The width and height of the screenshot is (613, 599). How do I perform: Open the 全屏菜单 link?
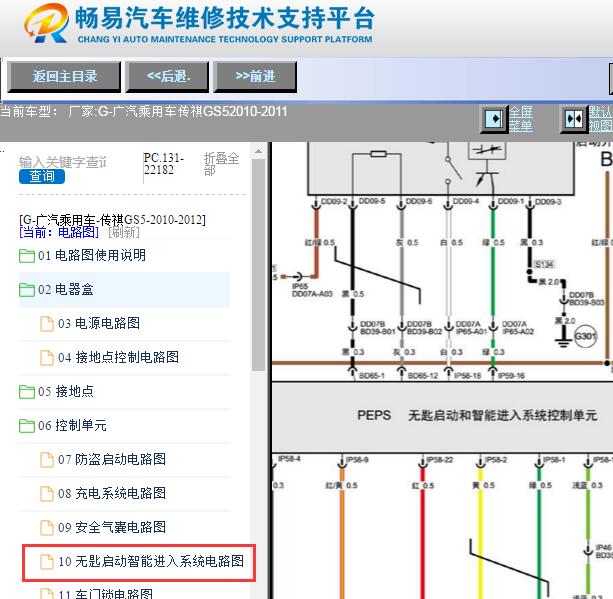(521, 119)
